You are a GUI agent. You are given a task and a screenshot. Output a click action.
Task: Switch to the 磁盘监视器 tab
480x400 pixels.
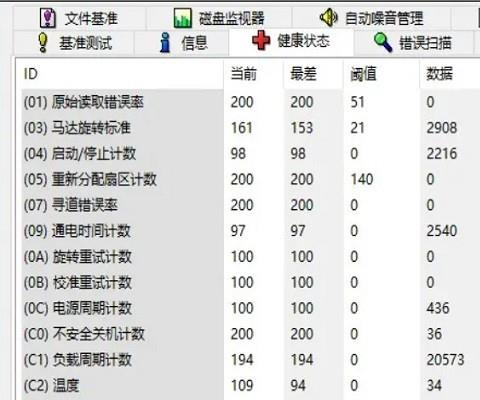[x=219, y=18]
